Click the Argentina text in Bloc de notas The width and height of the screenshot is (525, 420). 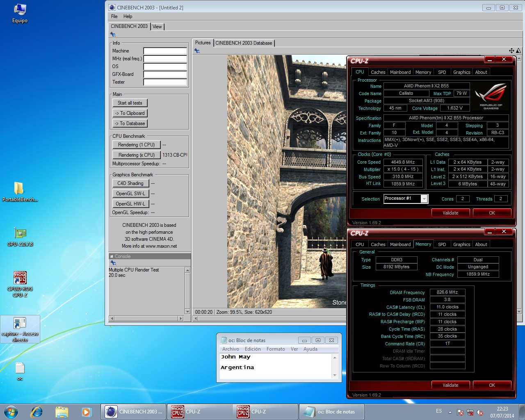coord(237,367)
